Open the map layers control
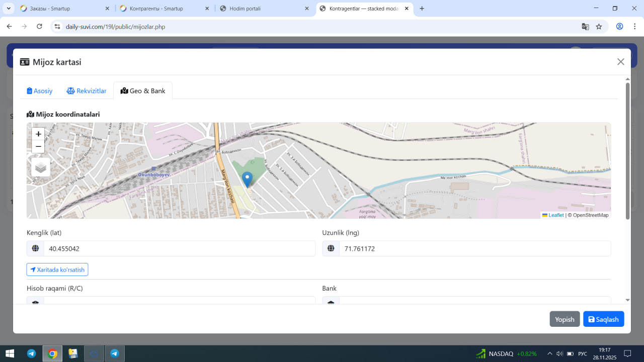 click(x=41, y=167)
